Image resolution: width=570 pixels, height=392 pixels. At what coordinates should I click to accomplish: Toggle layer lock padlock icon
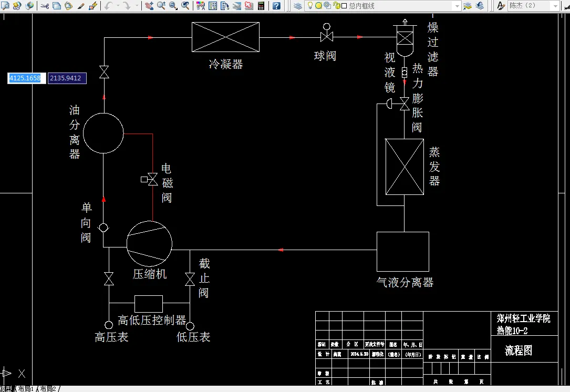pos(336,5)
